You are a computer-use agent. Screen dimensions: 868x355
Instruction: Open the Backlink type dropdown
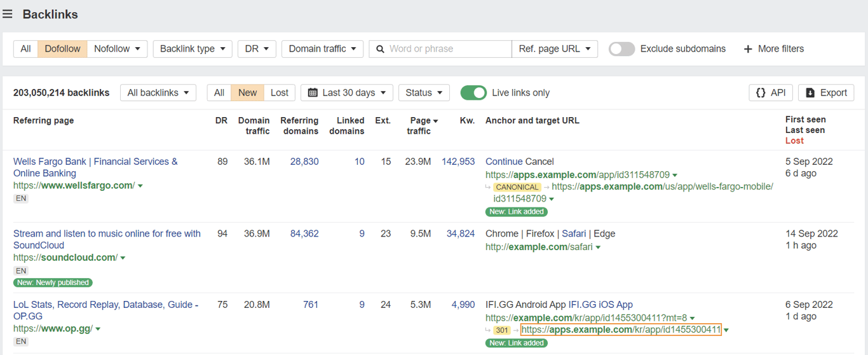point(193,49)
